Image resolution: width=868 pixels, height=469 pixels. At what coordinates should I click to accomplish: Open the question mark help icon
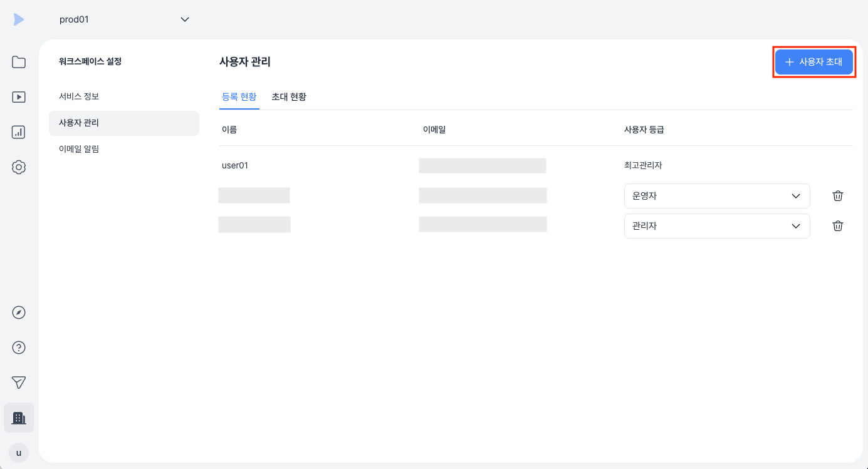coord(19,348)
